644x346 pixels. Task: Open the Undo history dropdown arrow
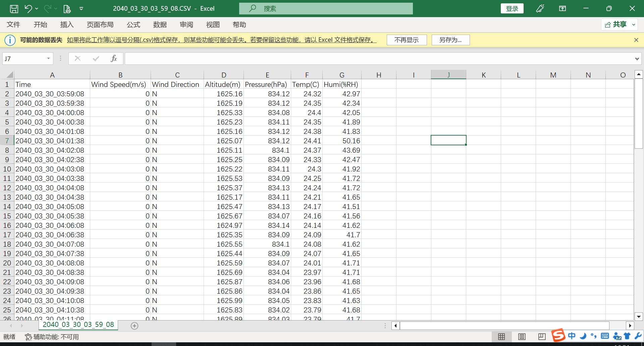point(37,9)
